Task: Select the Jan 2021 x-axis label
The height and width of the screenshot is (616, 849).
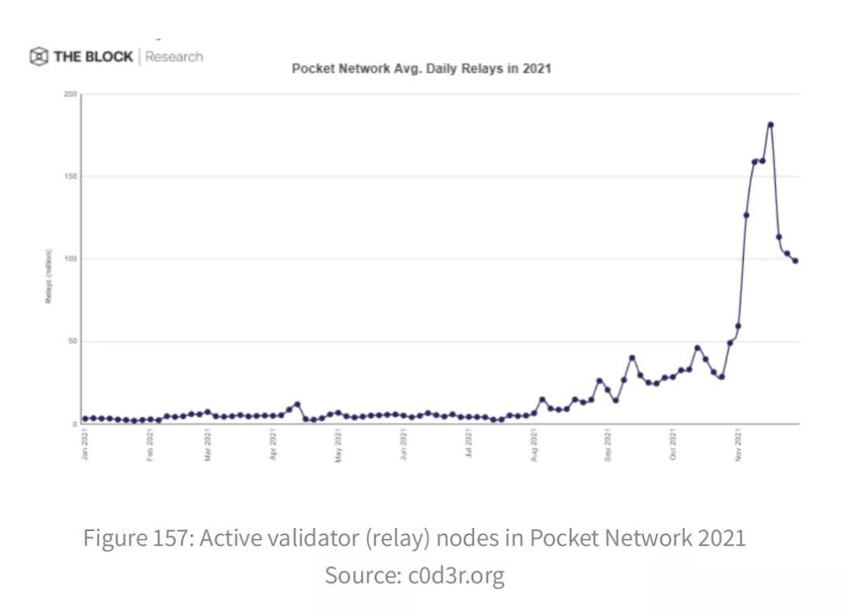Action: [85, 444]
